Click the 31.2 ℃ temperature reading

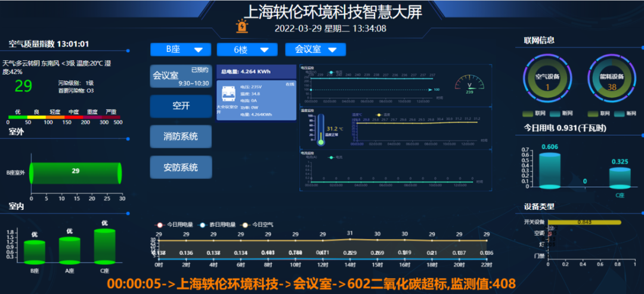pos(335,129)
